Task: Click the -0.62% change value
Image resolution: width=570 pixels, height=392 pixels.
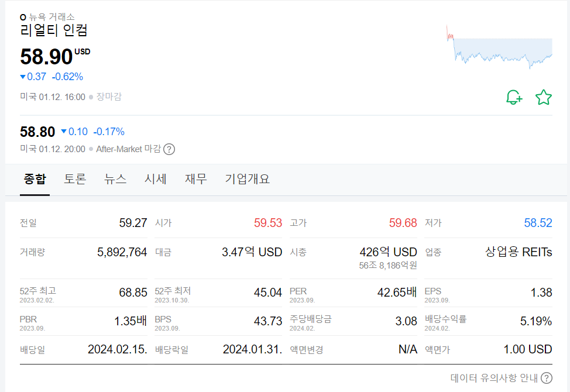Action: tap(68, 77)
